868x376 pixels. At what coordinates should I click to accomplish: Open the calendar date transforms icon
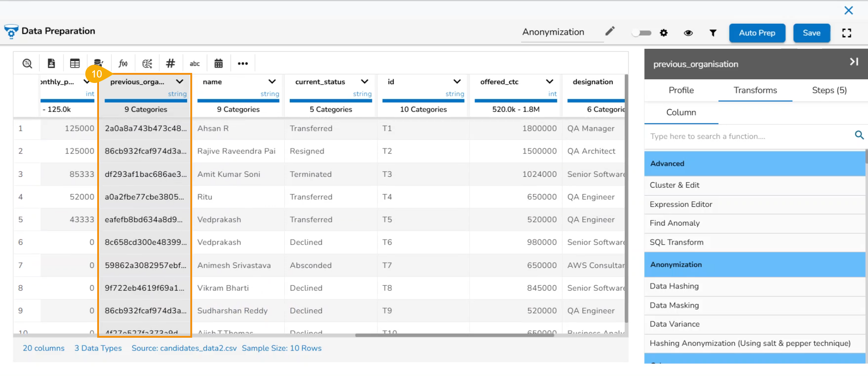click(x=219, y=63)
